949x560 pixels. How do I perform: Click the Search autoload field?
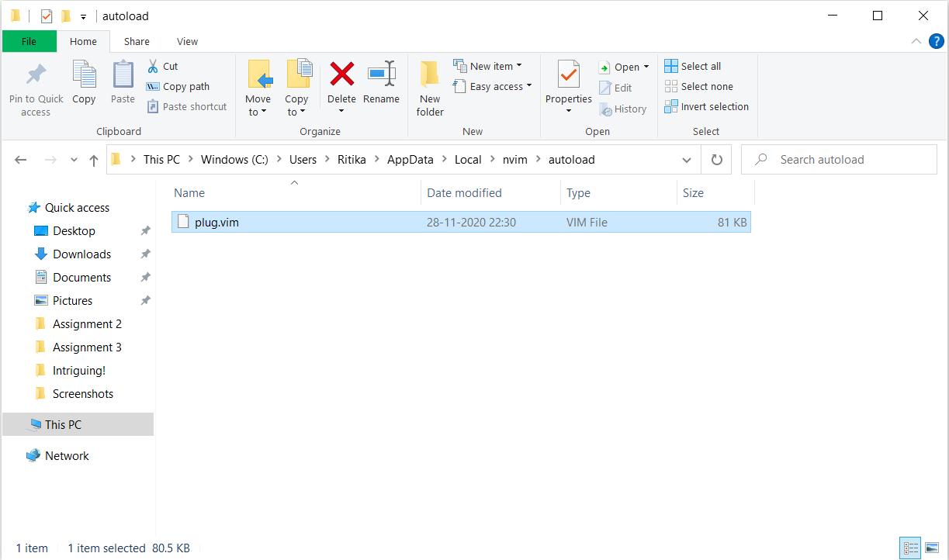(x=839, y=160)
